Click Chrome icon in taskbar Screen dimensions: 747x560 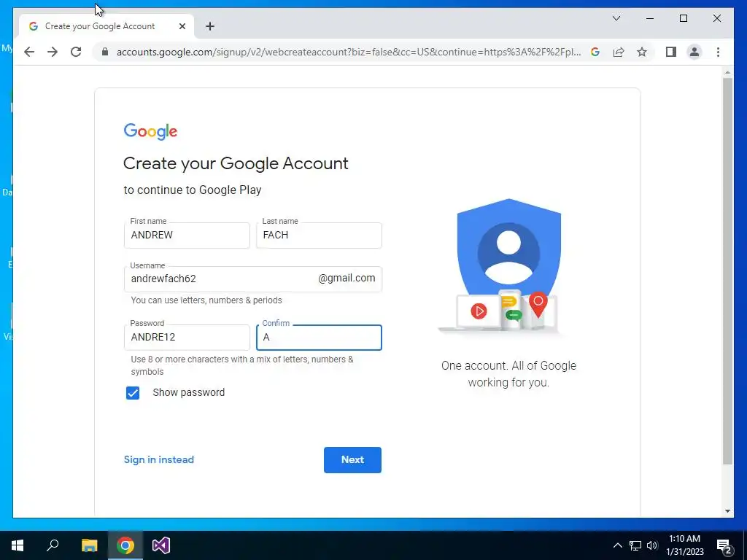[x=125, y=545]
